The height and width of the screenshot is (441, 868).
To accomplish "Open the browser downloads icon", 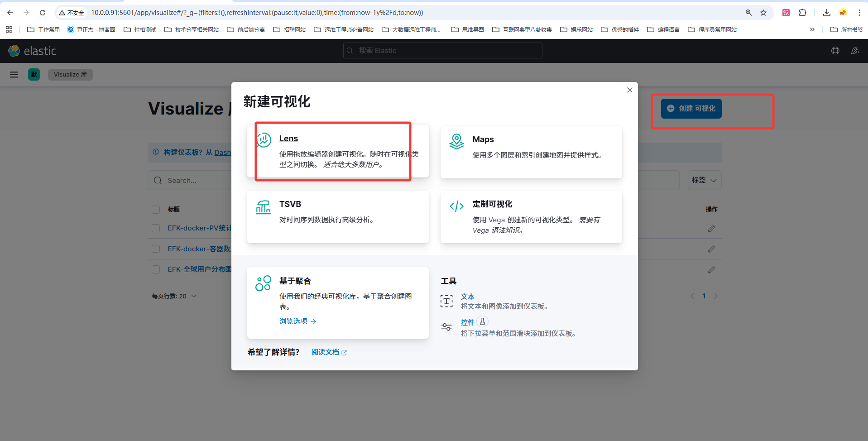I will [827, 13].
